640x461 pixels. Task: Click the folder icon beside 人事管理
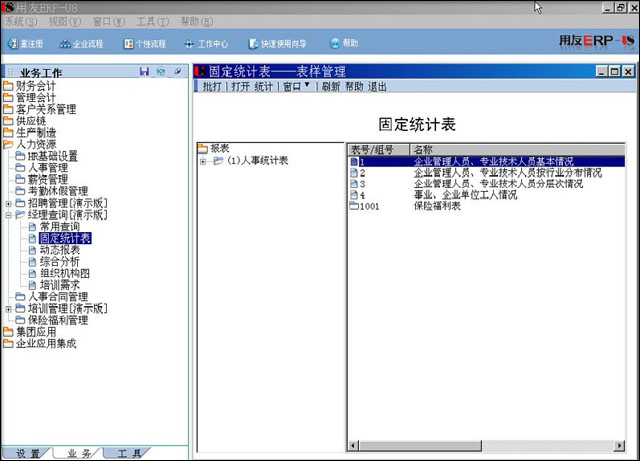click(x=20, y=167)
